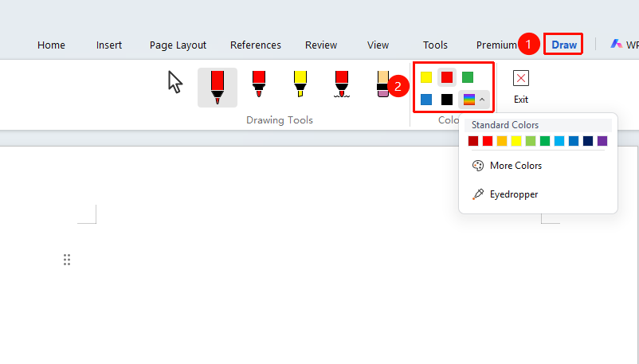Choose purple standard color
The height and width of the screenshot is (364, 639).
click(x=602, y=141)
